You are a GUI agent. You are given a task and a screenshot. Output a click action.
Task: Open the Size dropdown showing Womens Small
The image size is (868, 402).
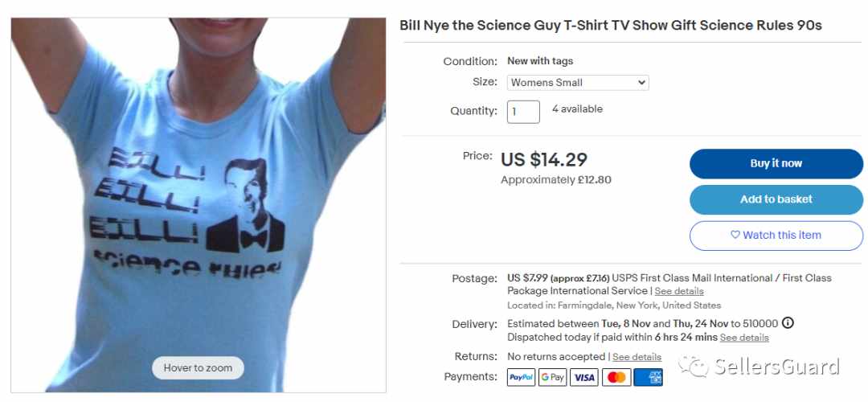pos(578,83)
